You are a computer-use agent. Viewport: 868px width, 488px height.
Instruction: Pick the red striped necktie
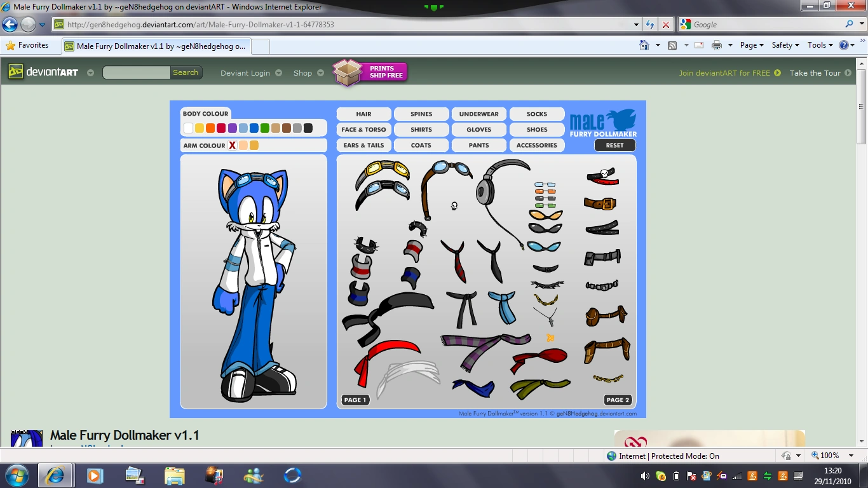(456, 261)
